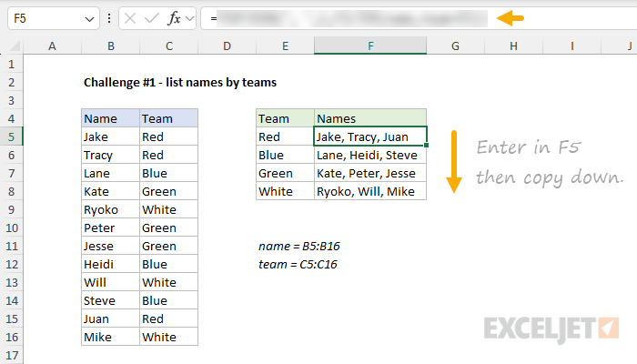Click the Enter checkmark formula icon
Viewport: 637px width, 364px height.
152,18
